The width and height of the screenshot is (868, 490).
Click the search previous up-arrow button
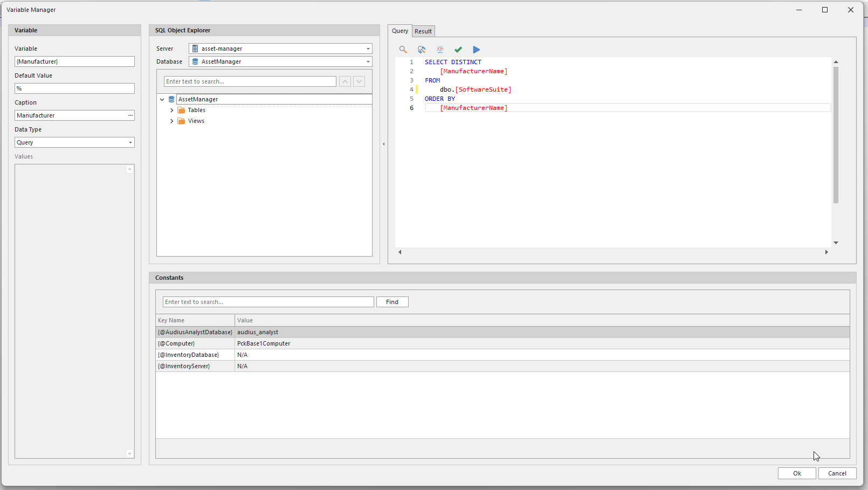(x=345, y=81)
